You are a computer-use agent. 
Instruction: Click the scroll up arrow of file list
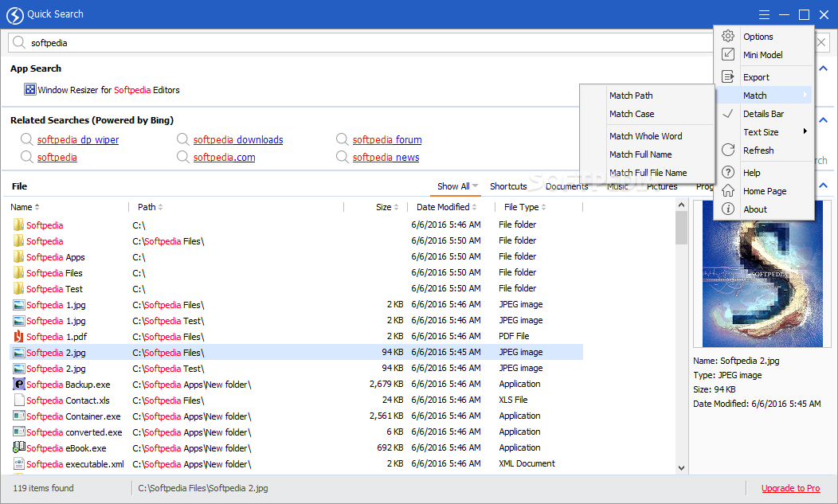coord(681,205)
